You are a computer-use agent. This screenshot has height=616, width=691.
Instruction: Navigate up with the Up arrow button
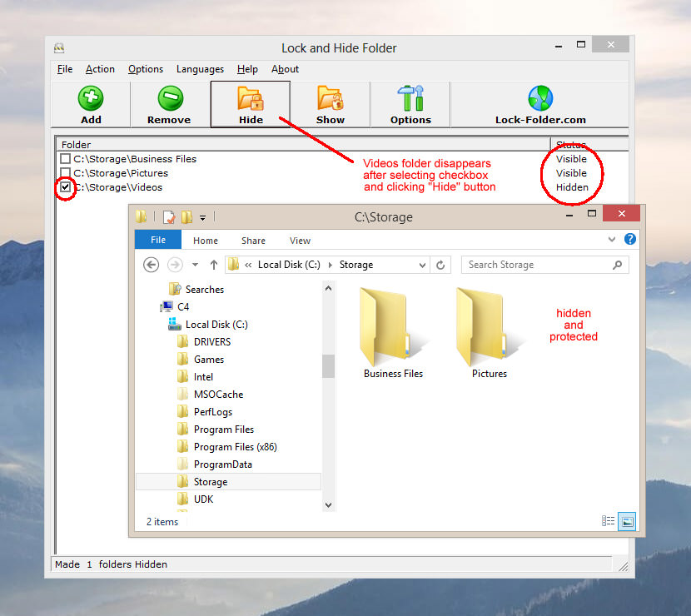[x=213, y=264]
